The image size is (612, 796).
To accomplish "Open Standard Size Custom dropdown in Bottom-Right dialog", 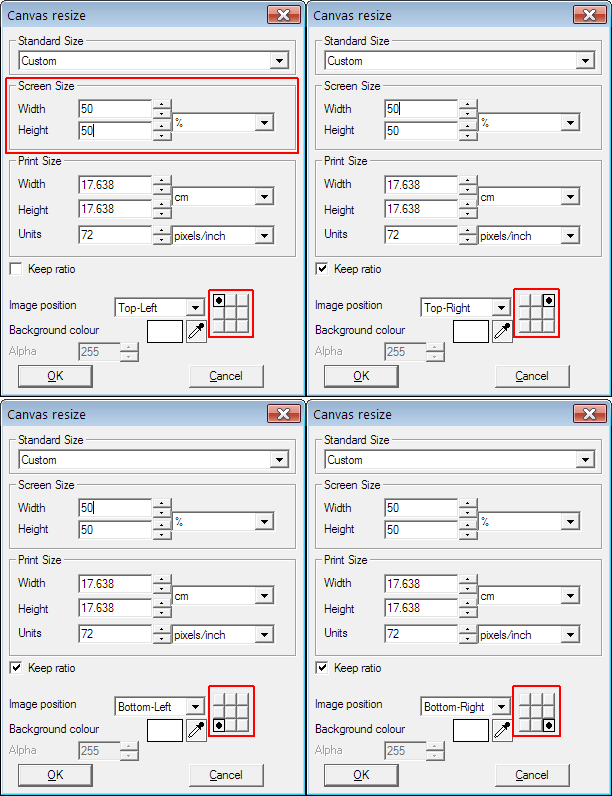I will (585, 460).
